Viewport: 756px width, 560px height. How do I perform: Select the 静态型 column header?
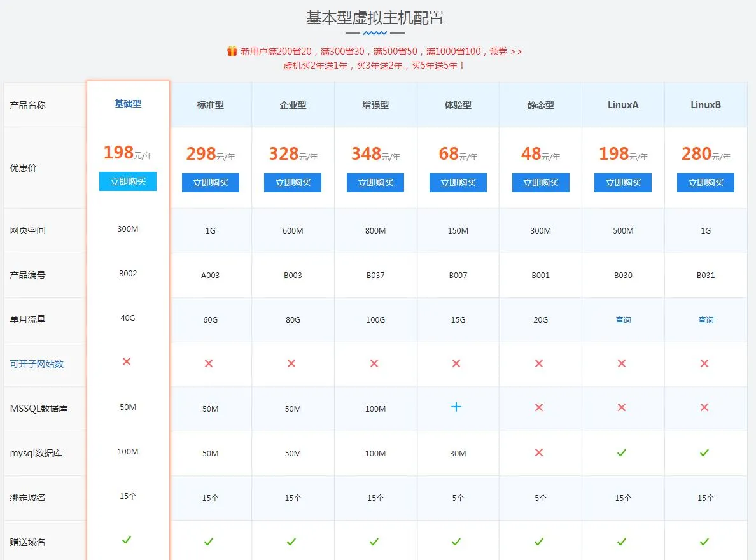(x=540, y=105)
